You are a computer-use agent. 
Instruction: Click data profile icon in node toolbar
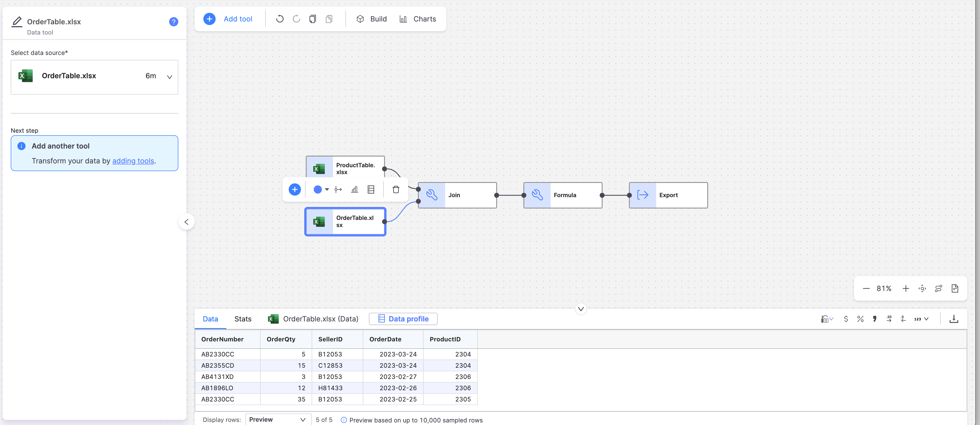tap(371, 189)
